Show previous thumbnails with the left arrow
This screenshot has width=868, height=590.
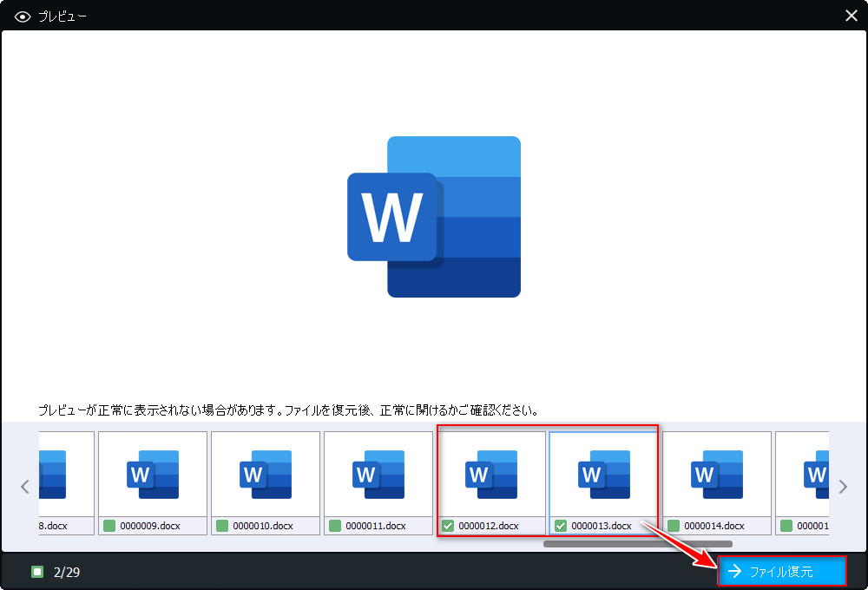click(x=25, y=487)
